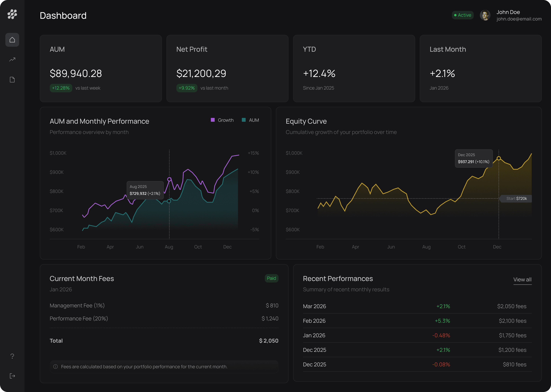Image resolution: width=551 pixels, height=392 pixels.
Task: Open the help question mark icon
Action: tap(12, 356)
